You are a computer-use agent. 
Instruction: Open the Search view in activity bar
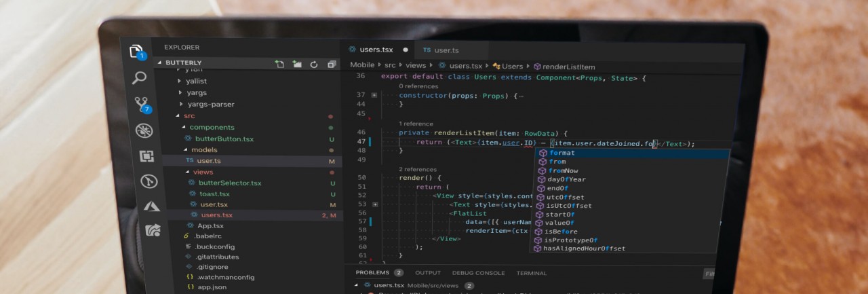(139, 77)
